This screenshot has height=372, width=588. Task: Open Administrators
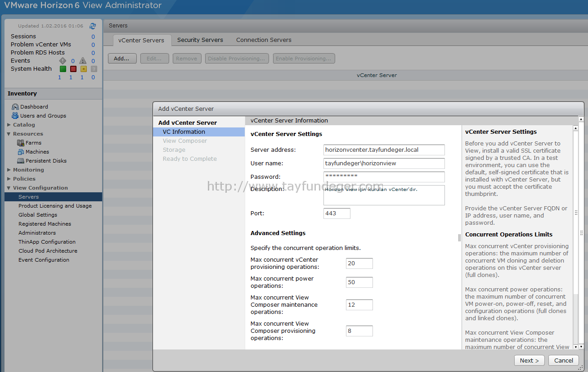pyautogui.click(x=37, y=233)
